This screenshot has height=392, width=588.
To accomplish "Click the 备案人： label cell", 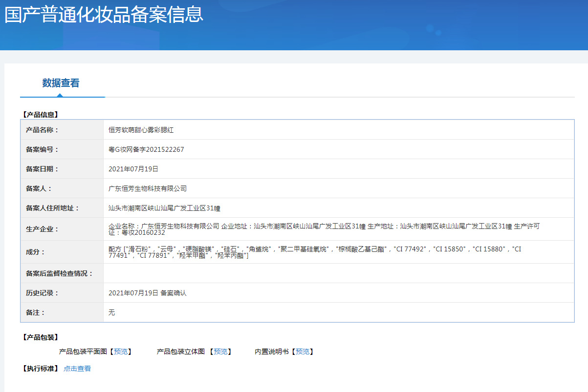I will (62, 188).
